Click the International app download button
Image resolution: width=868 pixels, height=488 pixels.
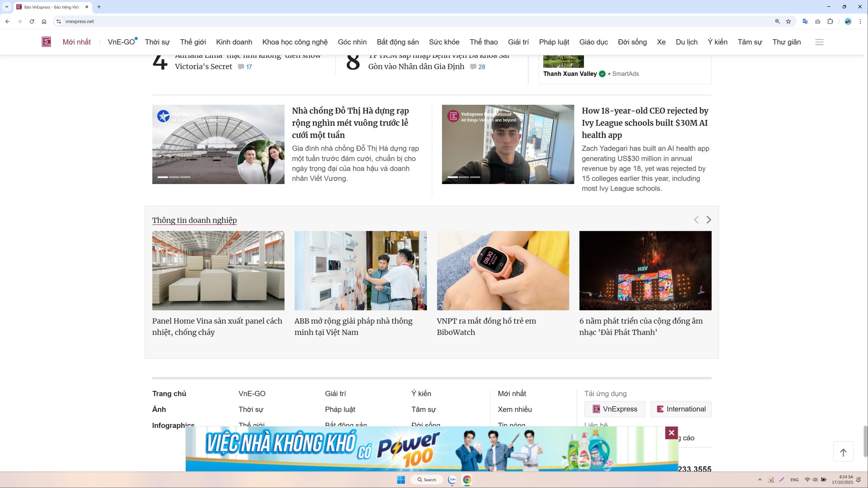coord(681,409)
